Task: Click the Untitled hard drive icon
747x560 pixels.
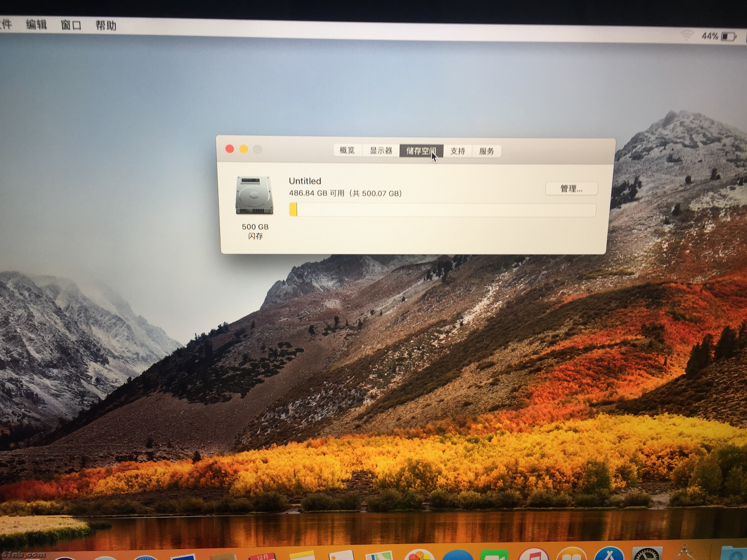Action: tap(254, 195)
